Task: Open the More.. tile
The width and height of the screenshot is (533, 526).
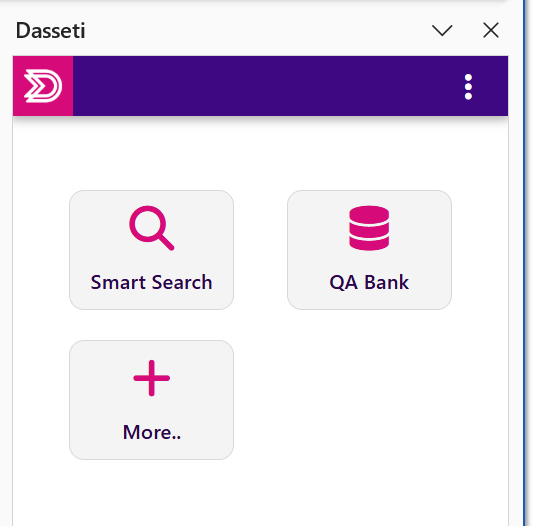Action: coord(152,400)
